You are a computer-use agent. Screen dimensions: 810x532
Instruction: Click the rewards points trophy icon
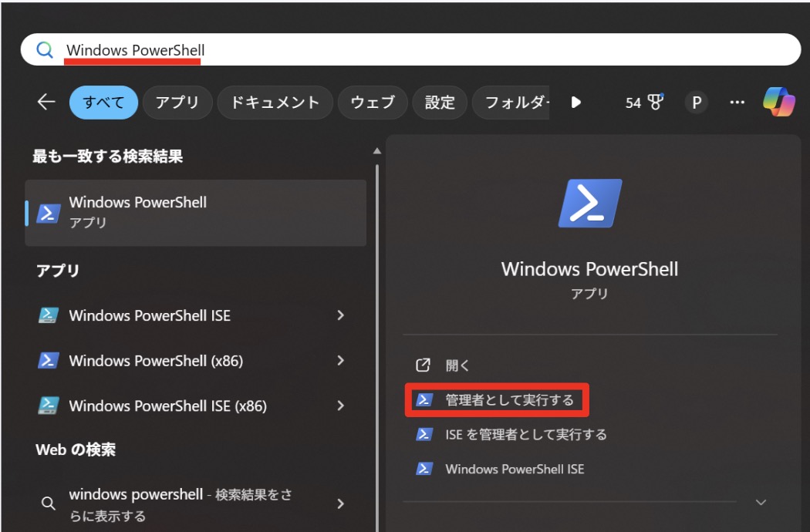[x=655, y=103]
